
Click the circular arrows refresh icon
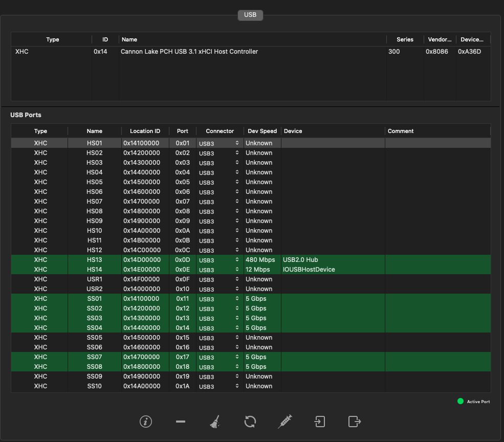click(250, 422)
